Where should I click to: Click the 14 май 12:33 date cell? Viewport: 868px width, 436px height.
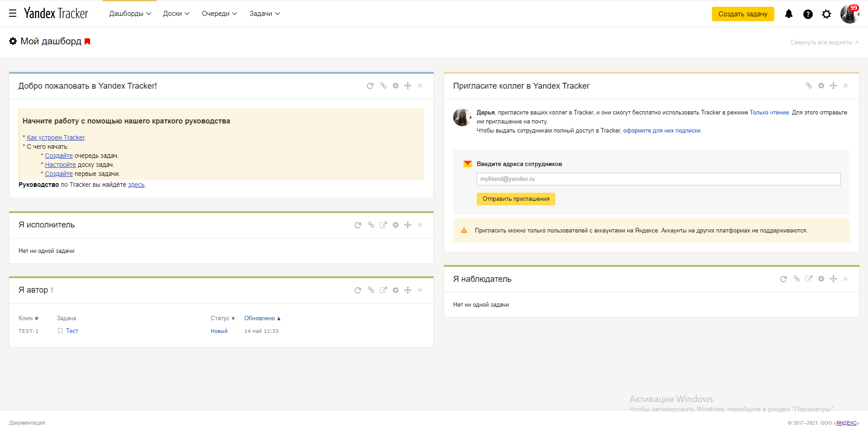point(261,331)
